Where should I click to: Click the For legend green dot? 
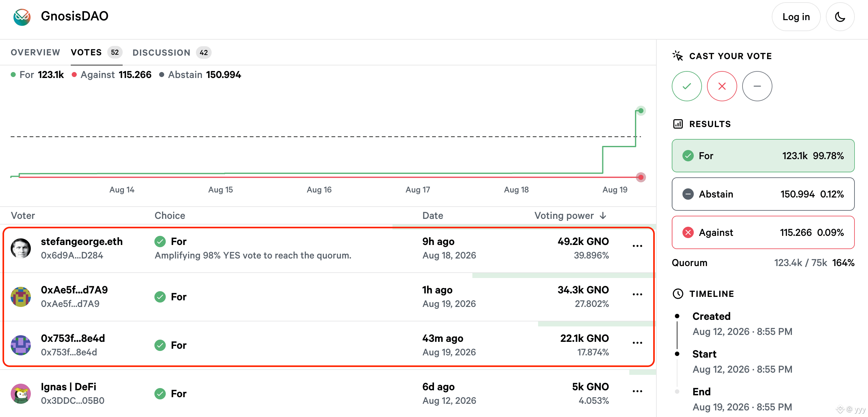coord(13,75)
